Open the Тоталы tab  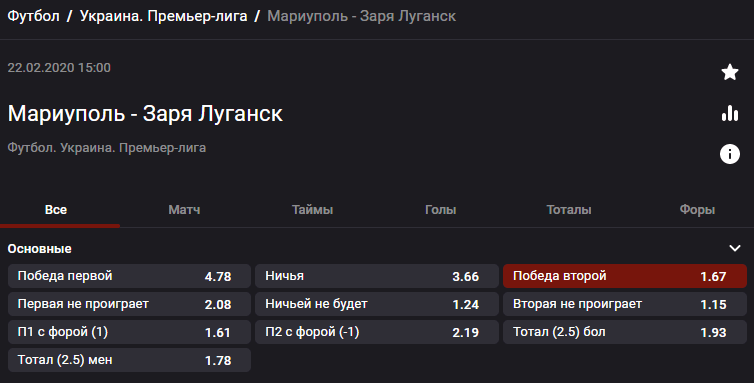coord(569,210)
